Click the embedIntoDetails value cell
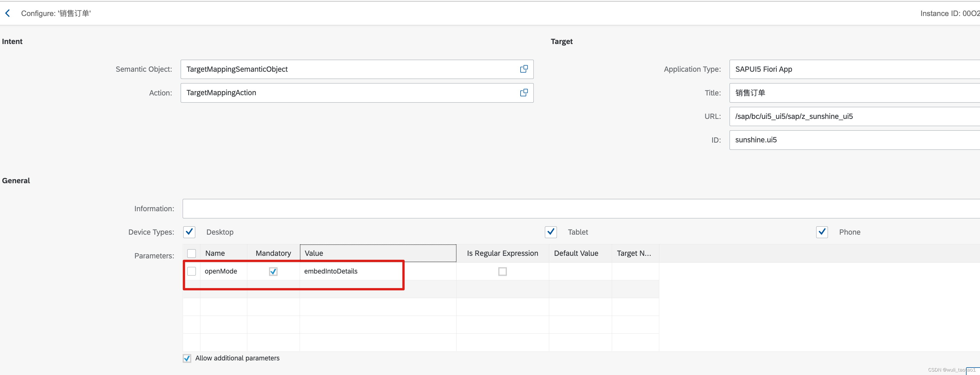 point(350,271)
